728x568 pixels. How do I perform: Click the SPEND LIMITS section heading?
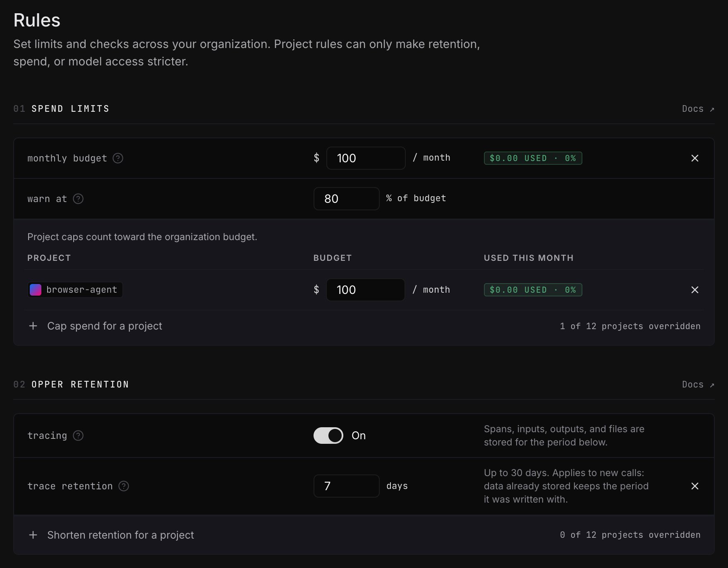(70, 109)
